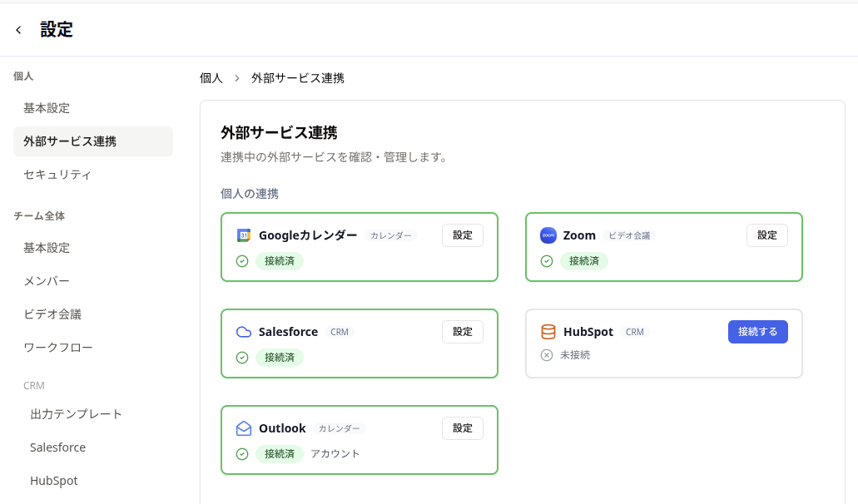
Task: Open 設定 for Outlook
Action: (463, 428)
